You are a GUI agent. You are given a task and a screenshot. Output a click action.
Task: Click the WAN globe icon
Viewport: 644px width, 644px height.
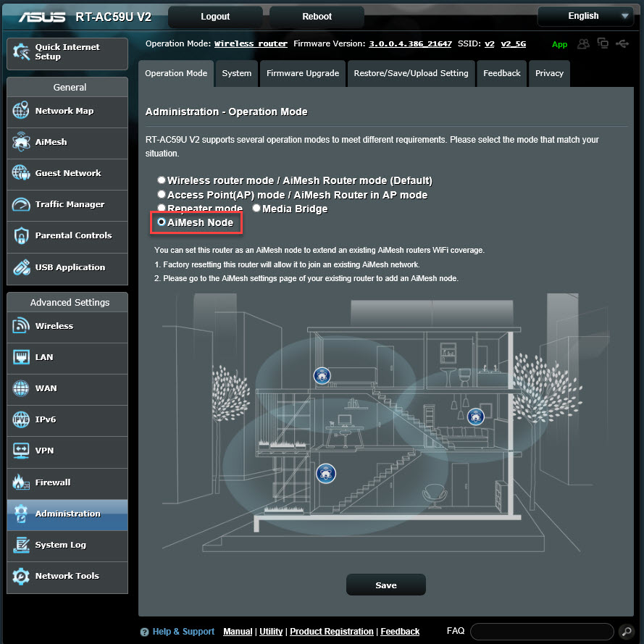pos(20,388)
